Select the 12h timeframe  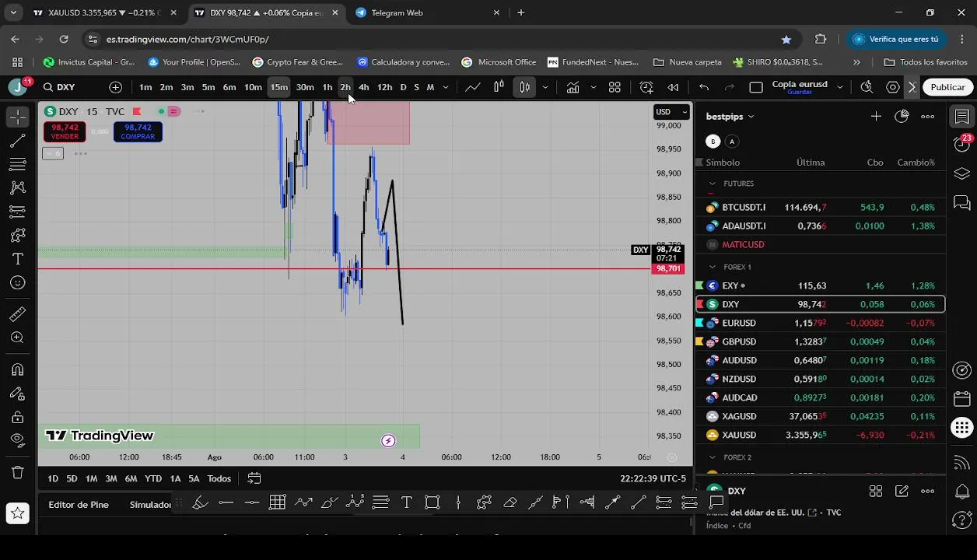tap(384, 87)
